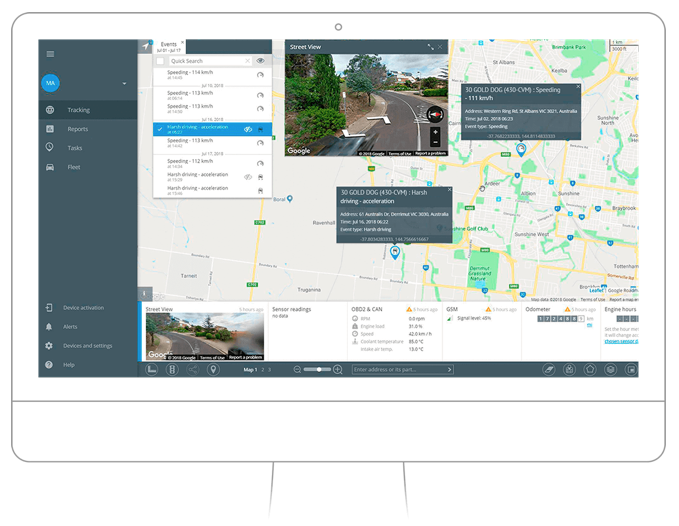Click the Report a problem link in Street View

click(430, 153)
